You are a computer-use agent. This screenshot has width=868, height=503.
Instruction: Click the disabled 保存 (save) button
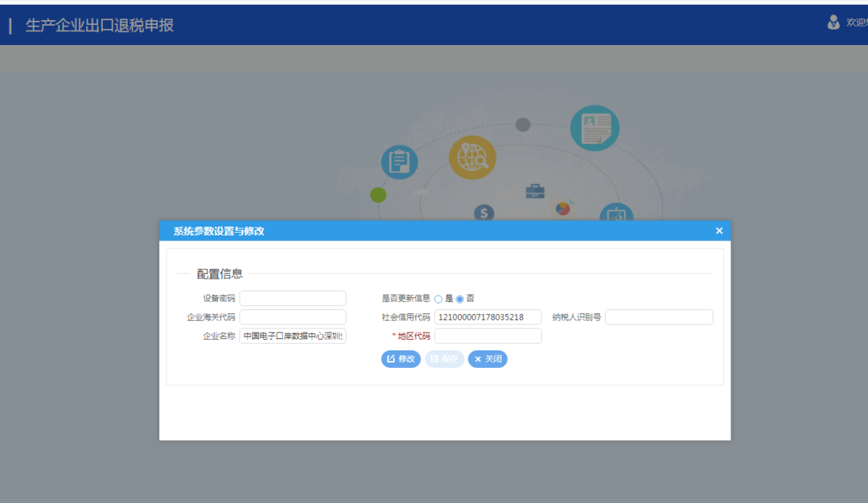(x=444, y=359)
